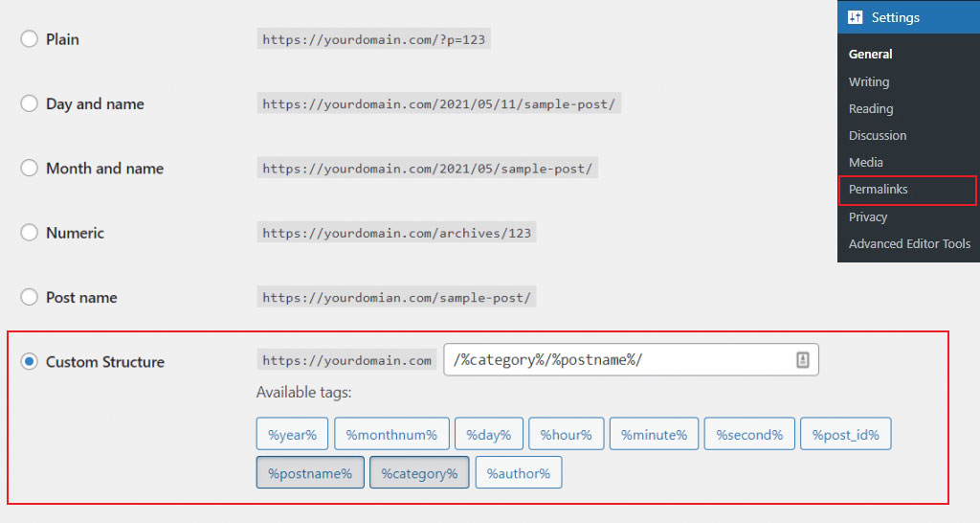980x523 pixels.
Task: Toggle the %category% tag button
Action: point(419,473)
